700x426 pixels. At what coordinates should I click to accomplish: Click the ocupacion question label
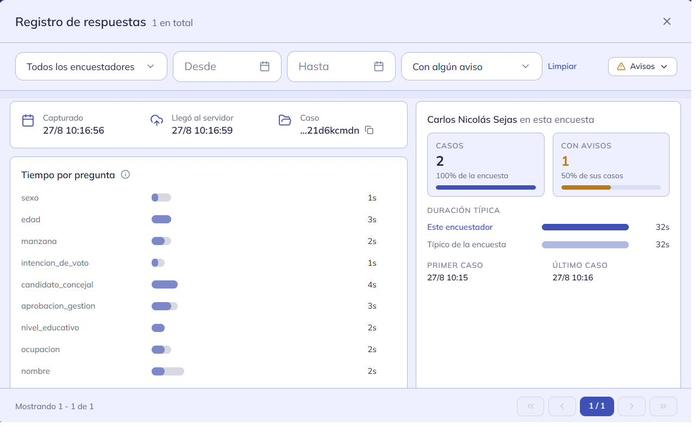pyautogui.click(x=40, y=349)
